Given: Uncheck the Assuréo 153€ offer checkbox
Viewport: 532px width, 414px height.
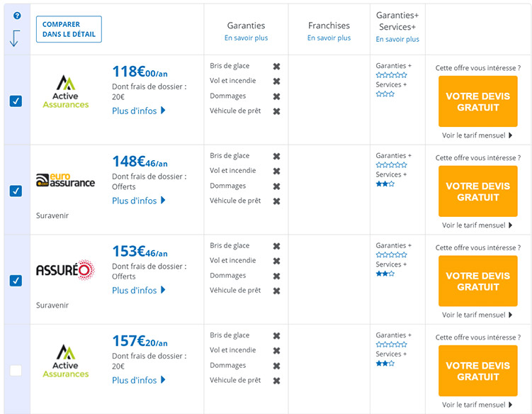Looking at the screenshot, I should (x=16, y=281).
